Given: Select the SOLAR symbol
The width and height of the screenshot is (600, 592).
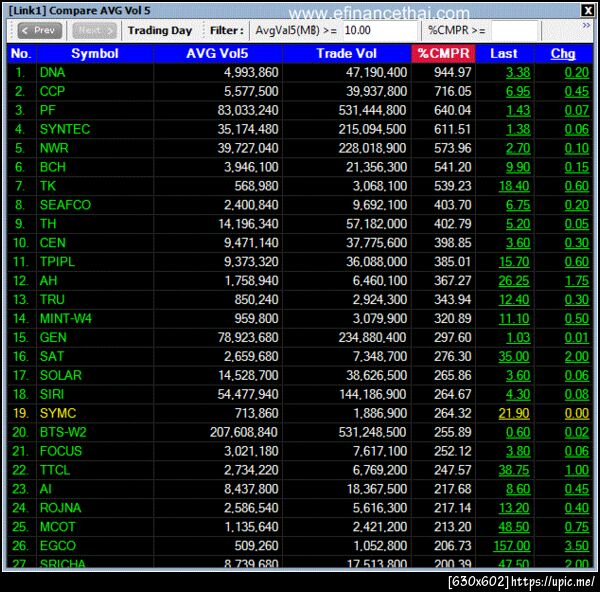Looking at the screenshot, I should (61, 375).
